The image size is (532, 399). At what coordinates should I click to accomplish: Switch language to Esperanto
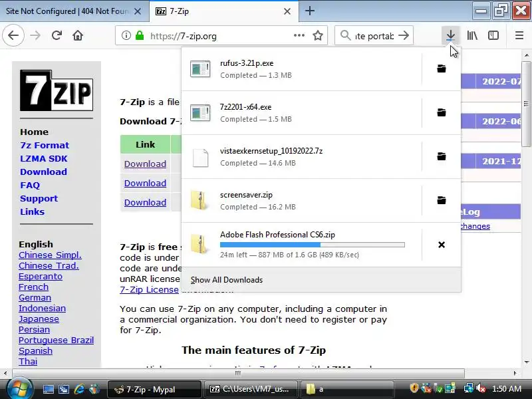41,276
